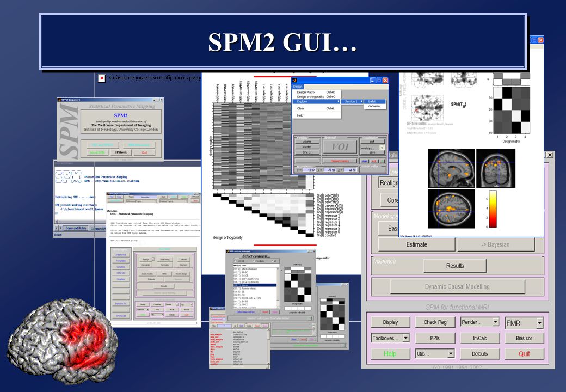
Task: Close the SPM menu window
Action: pos(549,155)
